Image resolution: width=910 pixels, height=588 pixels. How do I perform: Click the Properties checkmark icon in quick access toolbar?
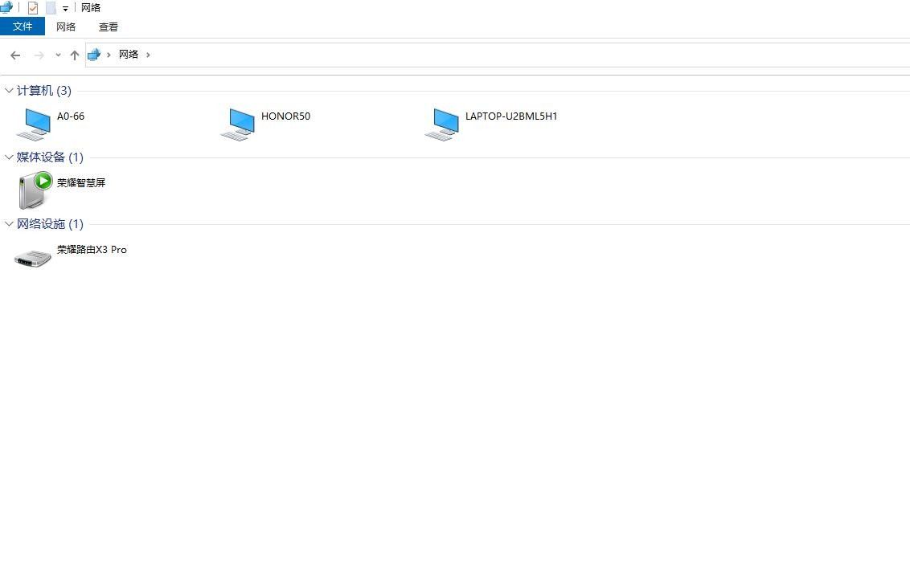33,8
